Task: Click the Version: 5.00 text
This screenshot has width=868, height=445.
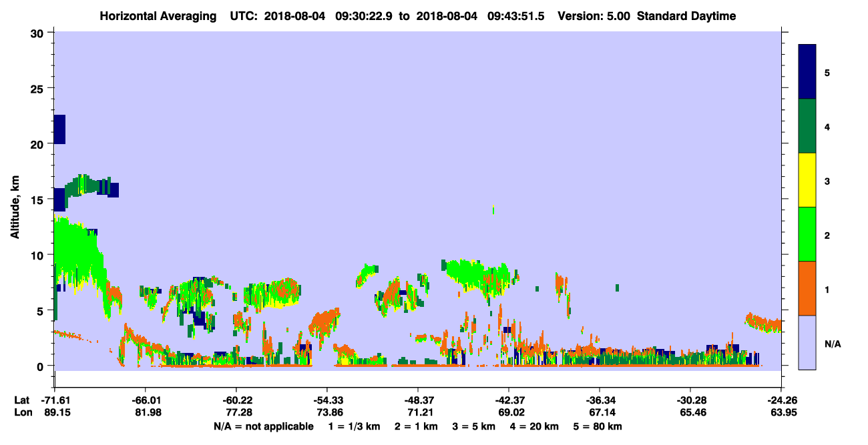Action: pos(592,16)
